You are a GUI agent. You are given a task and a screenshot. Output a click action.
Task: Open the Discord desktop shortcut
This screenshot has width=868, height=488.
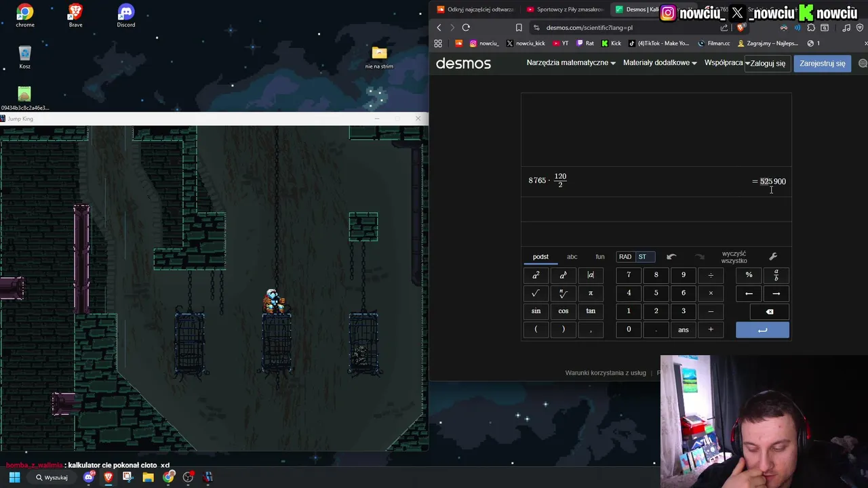pyautogui.click(x=125, y=16)
